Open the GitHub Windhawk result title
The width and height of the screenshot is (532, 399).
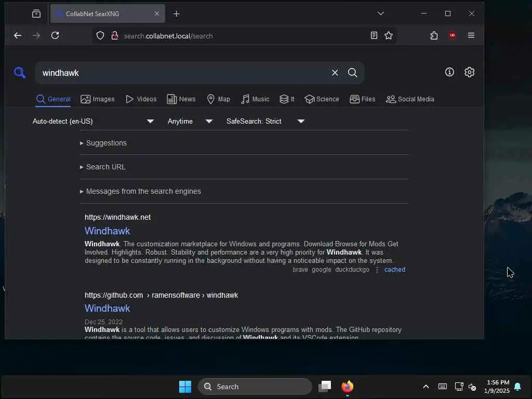click(107, 309)
